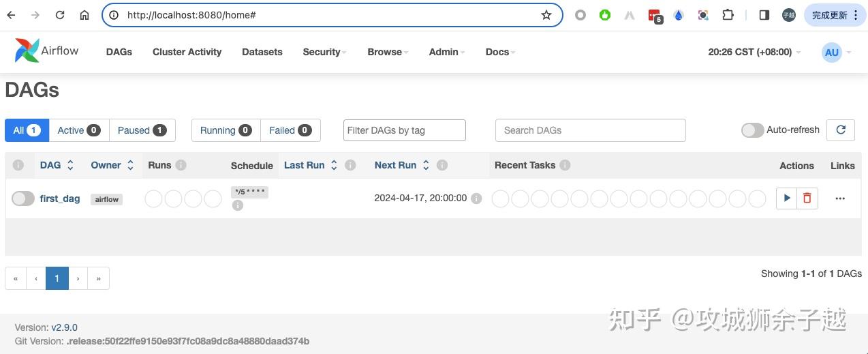Click the Next Run info icon
868x354 pixels.
pos(442,165)
